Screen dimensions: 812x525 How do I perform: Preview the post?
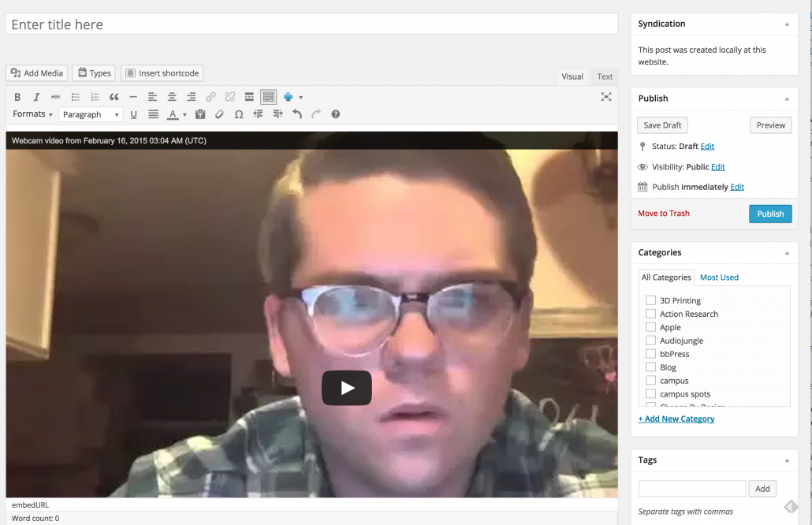point(770,125)
